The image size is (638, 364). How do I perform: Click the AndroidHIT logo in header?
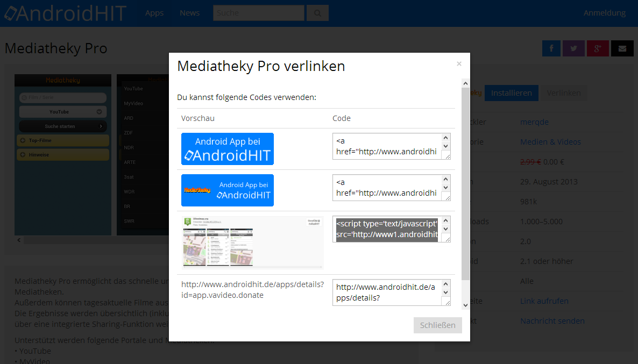pos(65,13)
